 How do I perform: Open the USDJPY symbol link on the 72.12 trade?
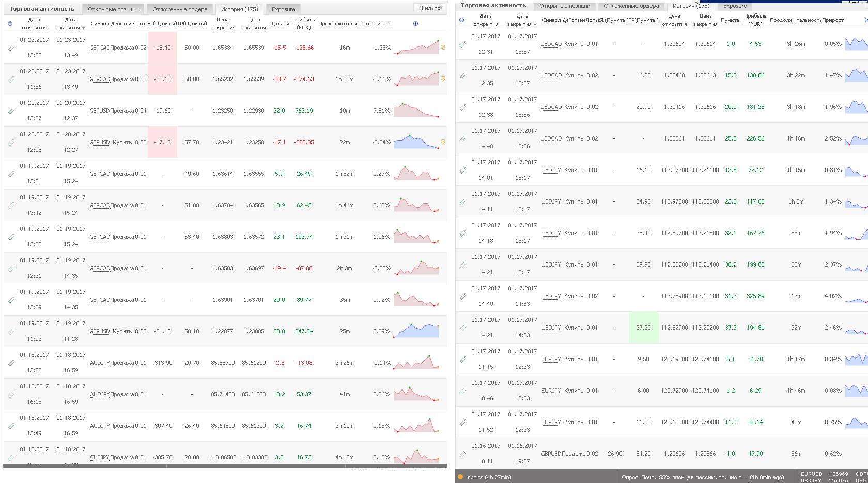(551, 170)
